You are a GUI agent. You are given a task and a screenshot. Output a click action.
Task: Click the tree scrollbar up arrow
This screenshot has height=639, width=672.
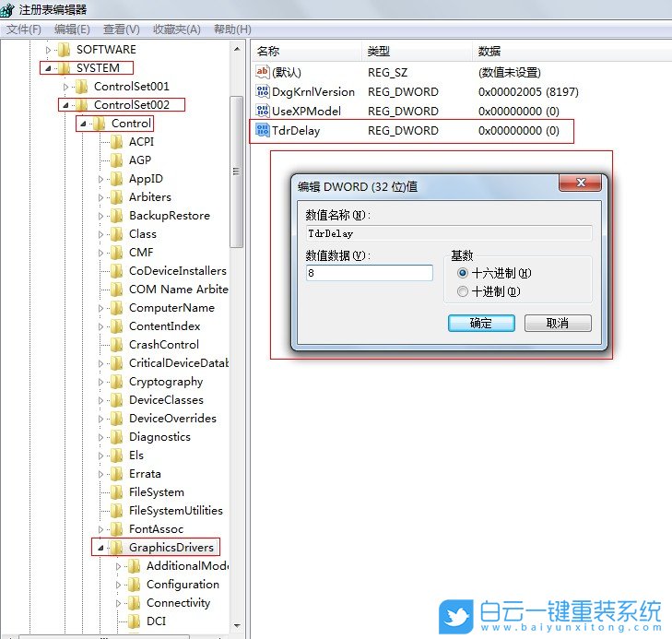point(237,49)
